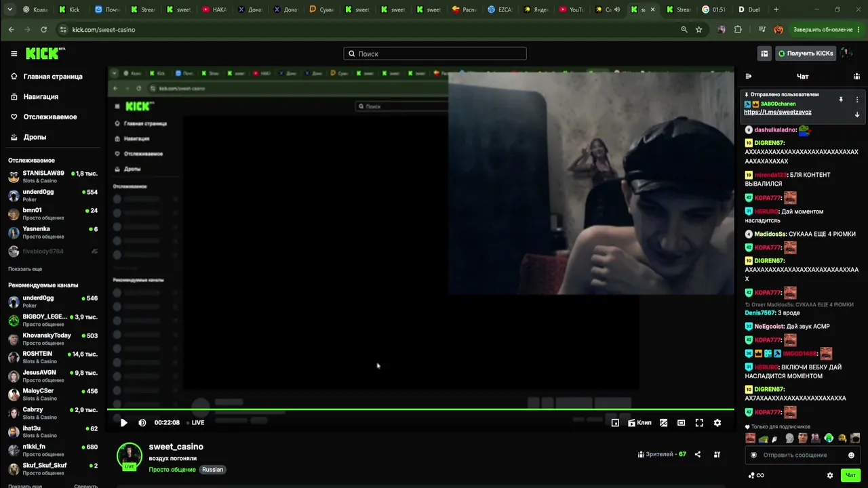Open KhovanskyToday recommended channel
868x488 pixels.
[x=54, y=339]
